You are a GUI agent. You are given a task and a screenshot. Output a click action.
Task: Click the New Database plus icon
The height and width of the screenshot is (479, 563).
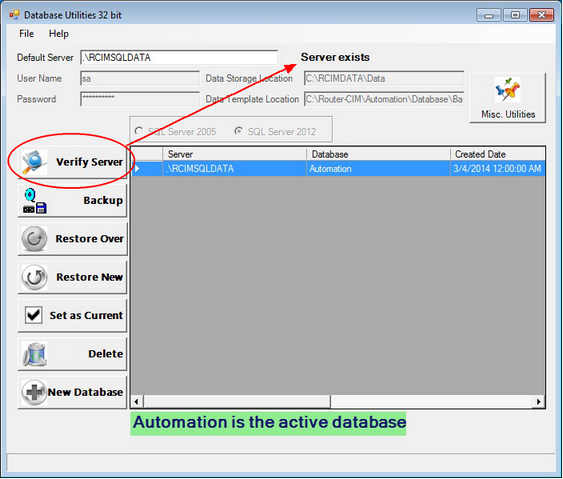34,392
